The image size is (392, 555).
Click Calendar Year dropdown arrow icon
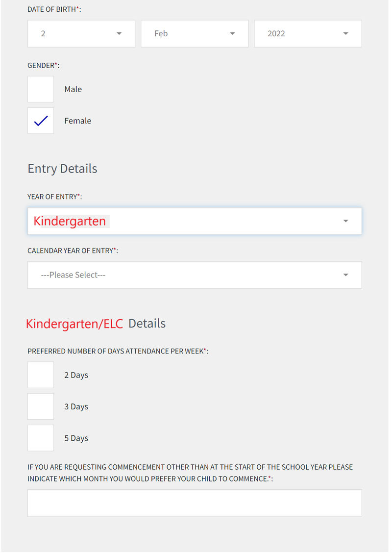(x=346, y=275)
